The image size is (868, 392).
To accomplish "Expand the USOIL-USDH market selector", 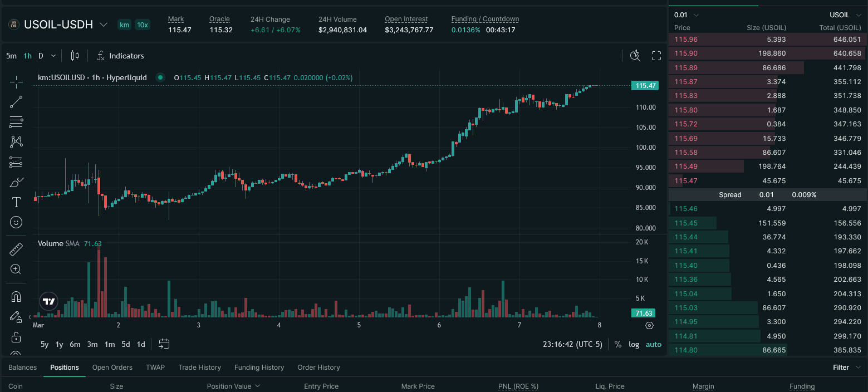I will tap(103, 24).
